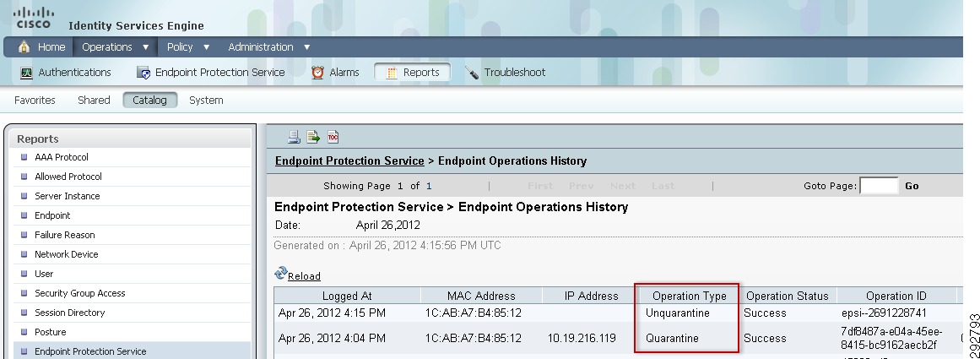
Task: Click the Apr 26, 2012 4:04 PM cell
Action: (x=332, y=339)
